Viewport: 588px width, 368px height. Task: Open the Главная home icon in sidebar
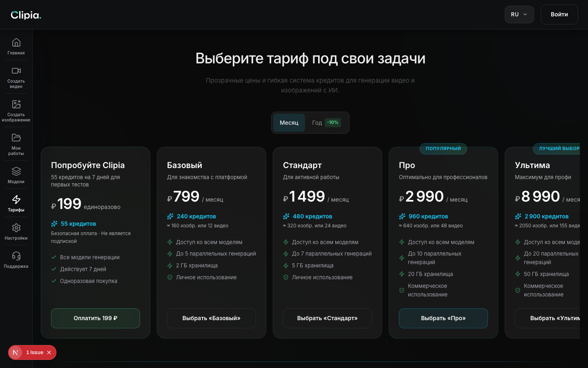tap(16, 43)
